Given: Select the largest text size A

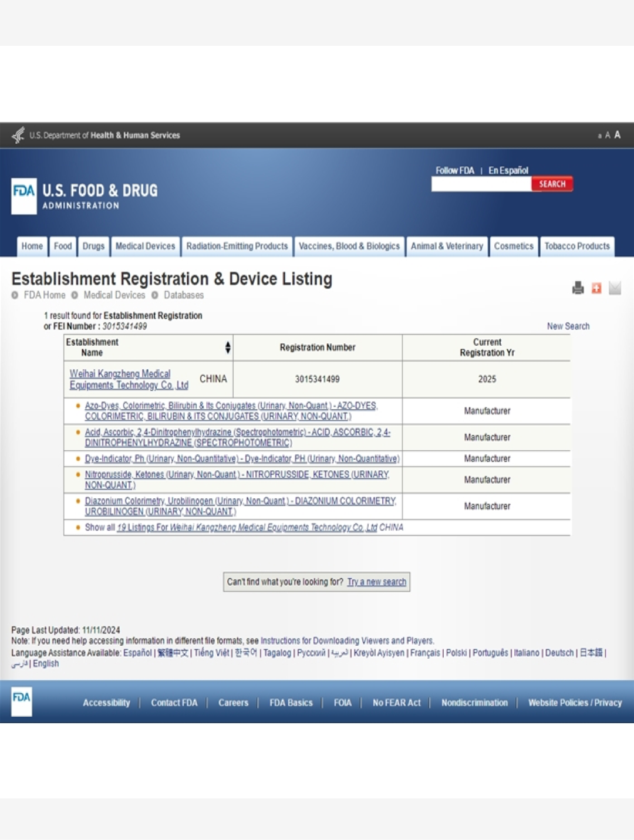Looking at the screenshot, I should pyautogui.click(x=617, y=135).
